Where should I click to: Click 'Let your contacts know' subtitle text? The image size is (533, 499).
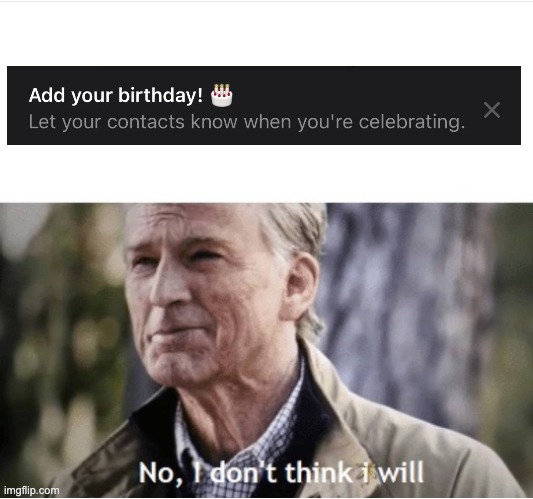(246, 122)
